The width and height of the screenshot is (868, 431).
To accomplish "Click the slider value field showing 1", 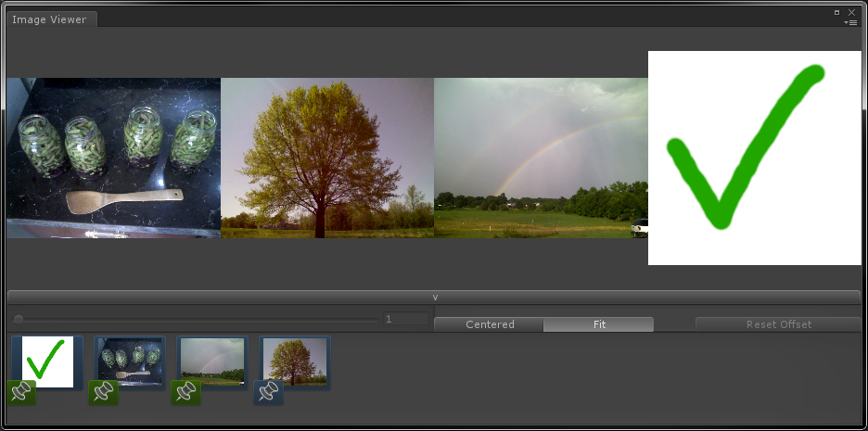I will pos(406,319).
